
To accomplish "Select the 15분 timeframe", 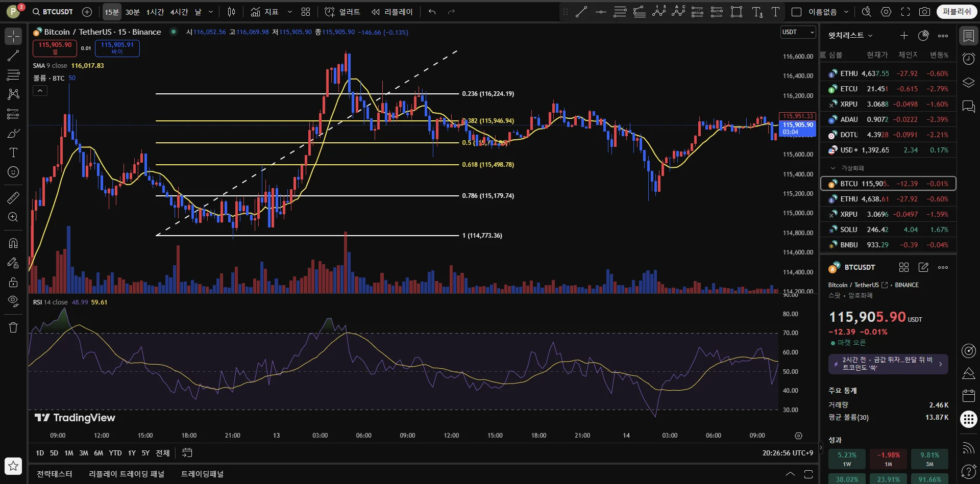I will (x=112, y=12).
